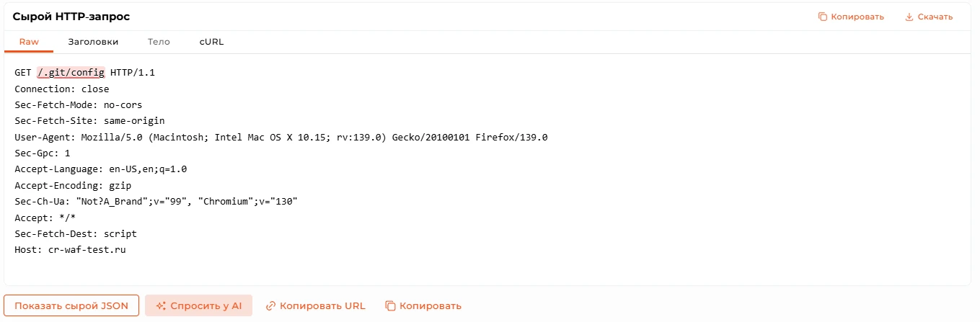Screen dimensions: 980x322
Task: Click the Host: cr-waf-test.ru line
Action: [x=70, y=250]
